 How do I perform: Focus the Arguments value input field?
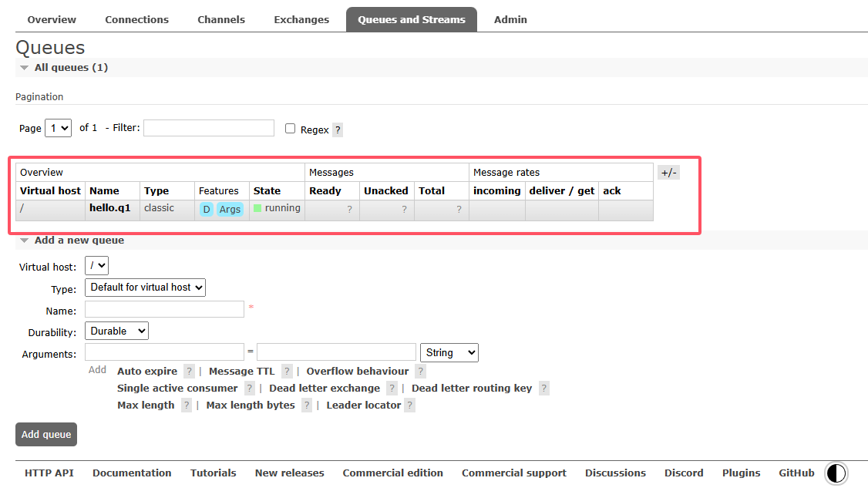[337, 352]
